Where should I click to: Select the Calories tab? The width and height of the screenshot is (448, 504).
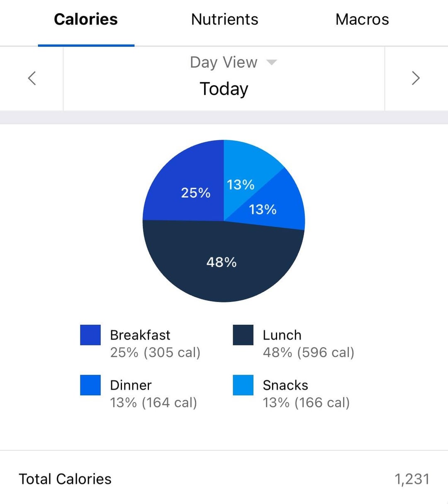(x=86, y=19)
